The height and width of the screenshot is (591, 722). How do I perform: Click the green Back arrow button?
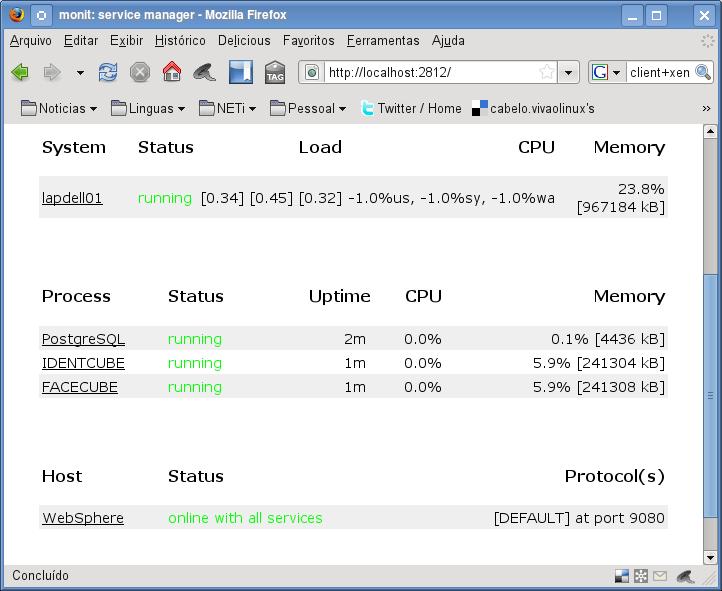[20, 72]
